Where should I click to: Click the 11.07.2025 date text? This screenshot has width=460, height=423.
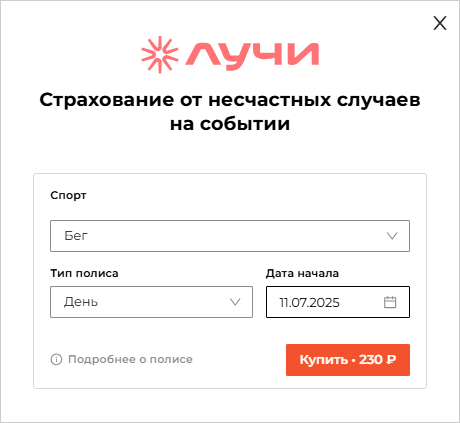309,303
